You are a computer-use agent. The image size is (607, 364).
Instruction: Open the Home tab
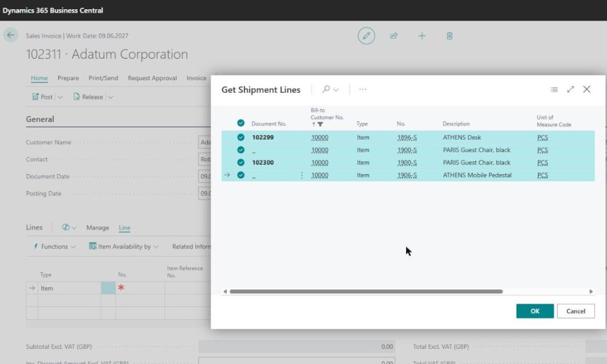tap(39, 78)
